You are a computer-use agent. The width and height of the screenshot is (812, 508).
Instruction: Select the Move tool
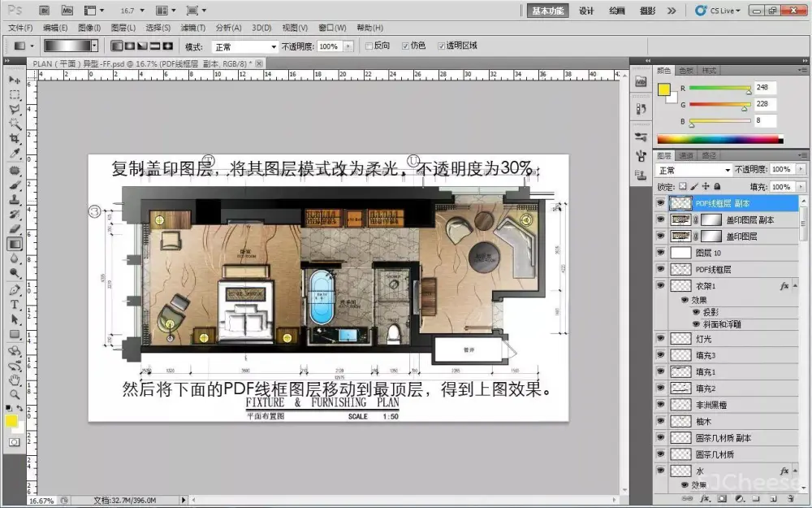pos(15,80)
